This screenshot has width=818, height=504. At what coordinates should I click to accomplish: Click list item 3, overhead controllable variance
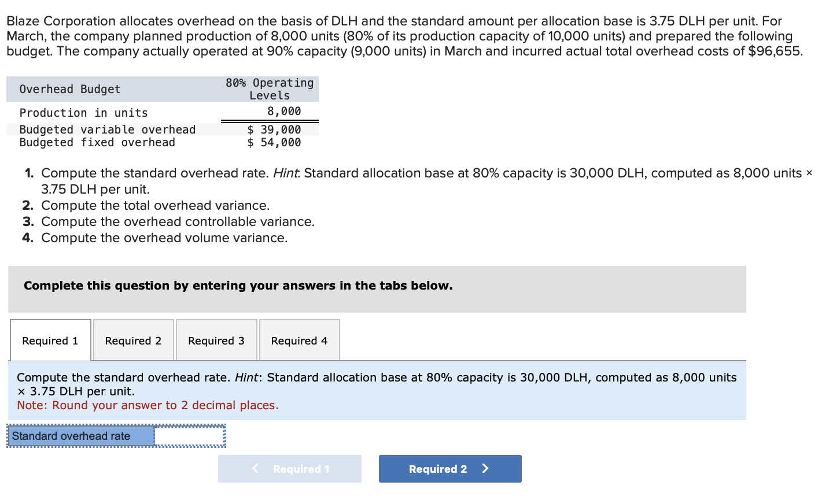tap(178, 222)
